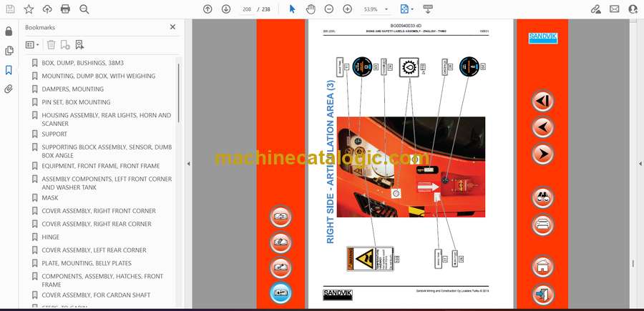Viewport: 644px width, 311px height.
Task: Open COVER ASSEMBLY, FOR CARDAN SHAFT bookmark
Action: (x=96, y=295)
